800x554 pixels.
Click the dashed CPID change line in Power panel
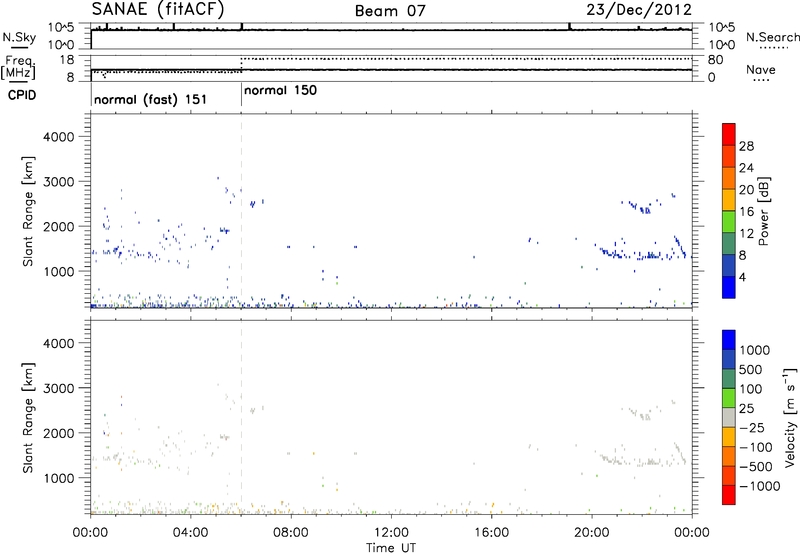[x=241, y=211]
